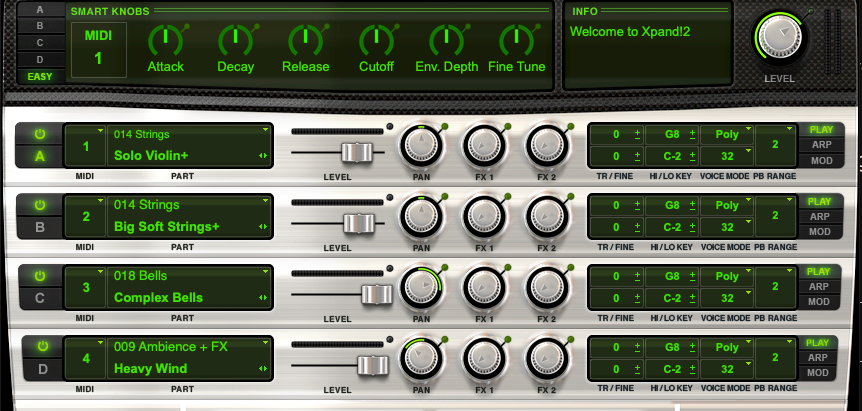The height and width of the screenshot is (411, 862).
Task: Select part C edit button below power
Action: 40,298
